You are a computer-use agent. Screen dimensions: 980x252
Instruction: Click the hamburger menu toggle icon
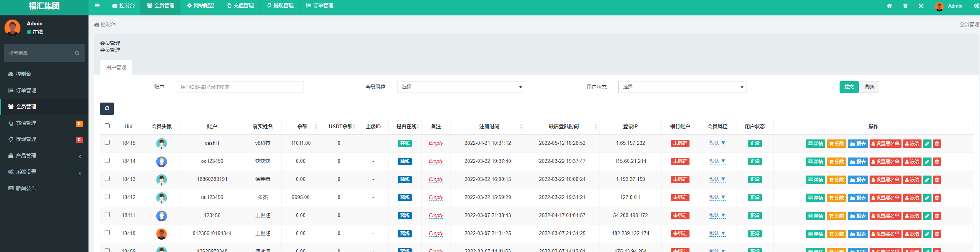tap(97, 6)
